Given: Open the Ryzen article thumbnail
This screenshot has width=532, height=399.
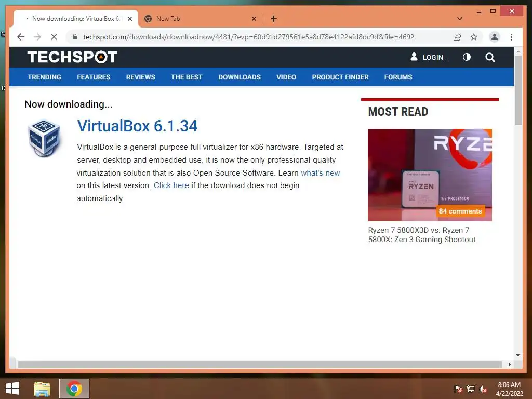Looking at the screenshot, I should pos(430,175).
